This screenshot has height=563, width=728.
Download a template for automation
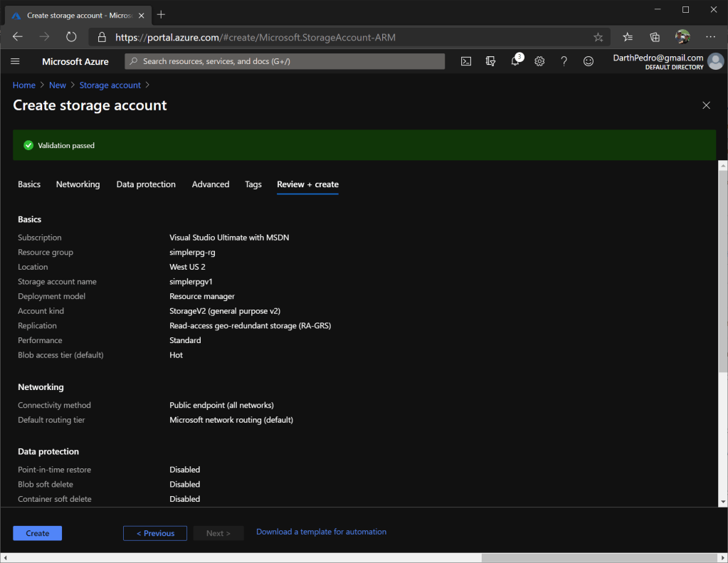tap(321, 532)
